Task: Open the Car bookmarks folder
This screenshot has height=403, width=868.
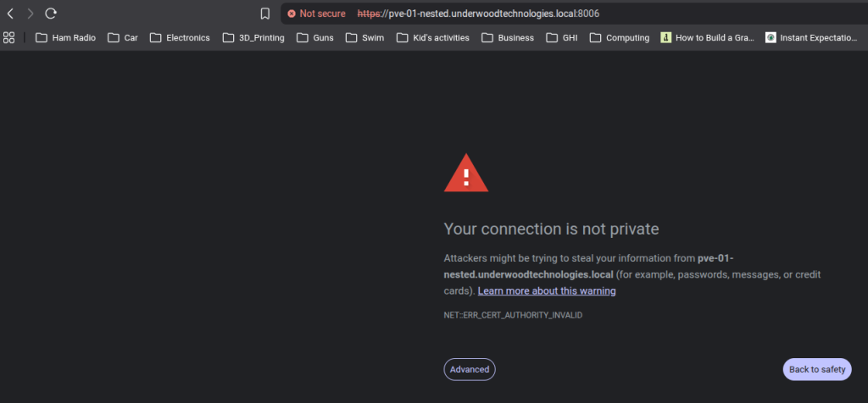Action: 123,37
